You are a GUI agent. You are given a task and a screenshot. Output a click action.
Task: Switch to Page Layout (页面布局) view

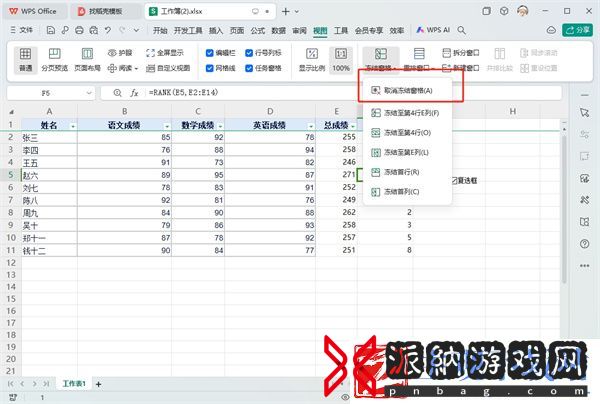point(87,60)
